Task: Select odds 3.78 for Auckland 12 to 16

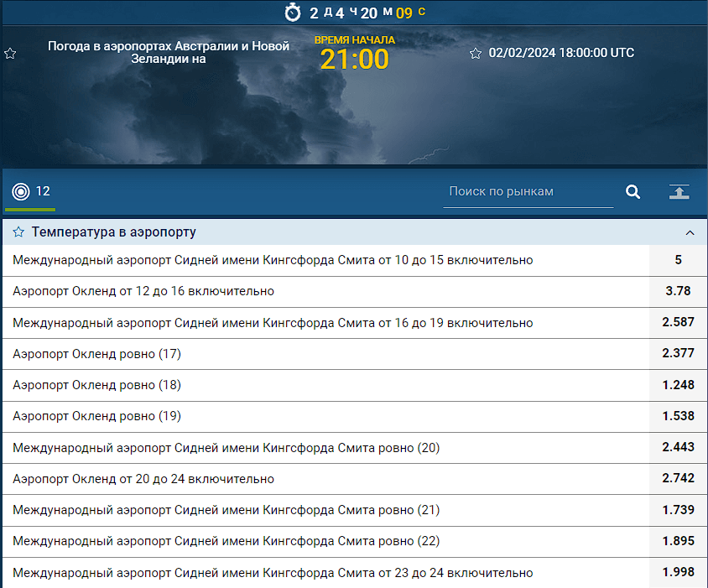Action: [x=678, y=291]
